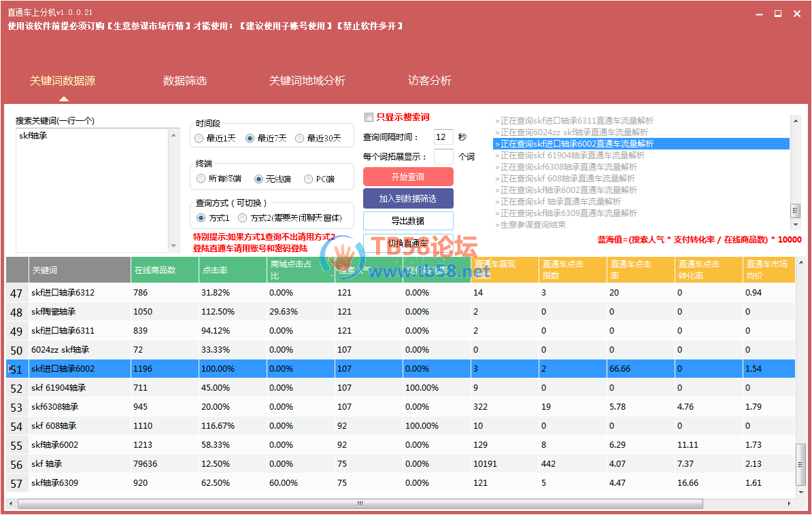812x515 pixels.
Task: Click table vertical scrollbar up arrow
Action: click(801, 262)
